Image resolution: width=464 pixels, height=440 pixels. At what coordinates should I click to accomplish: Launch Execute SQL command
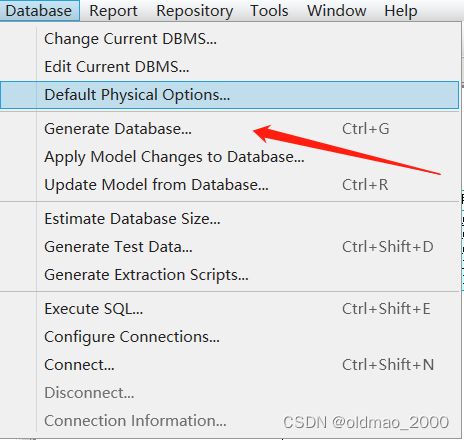click(x=230, y=309)
